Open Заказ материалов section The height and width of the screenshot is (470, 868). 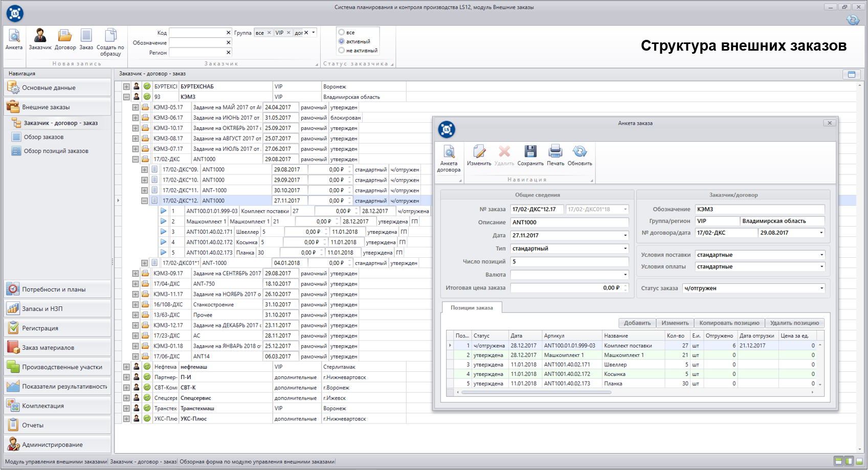pos(57,347)
